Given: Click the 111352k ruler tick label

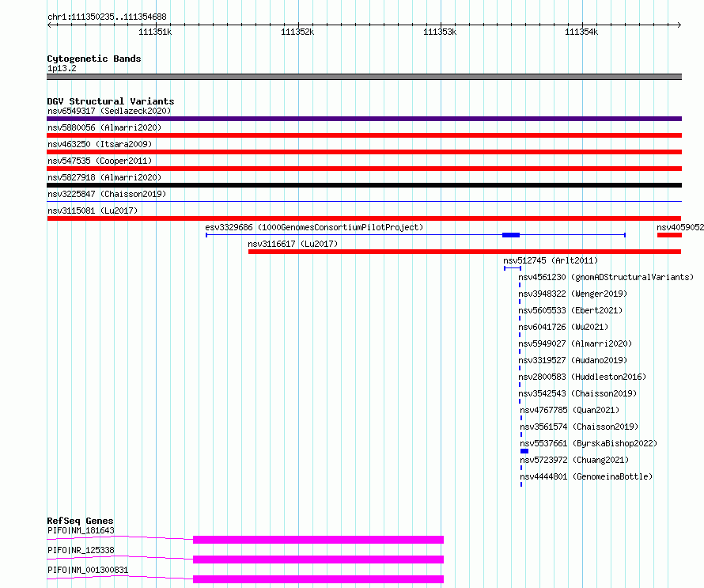Looking at the screenshot, I should click(x=297, y=32).
